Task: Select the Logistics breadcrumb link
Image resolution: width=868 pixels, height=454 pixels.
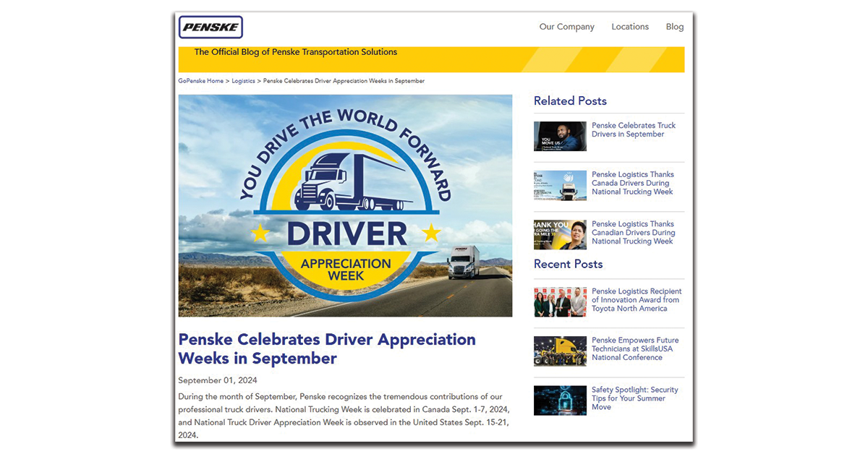Action: click(243, 81)
